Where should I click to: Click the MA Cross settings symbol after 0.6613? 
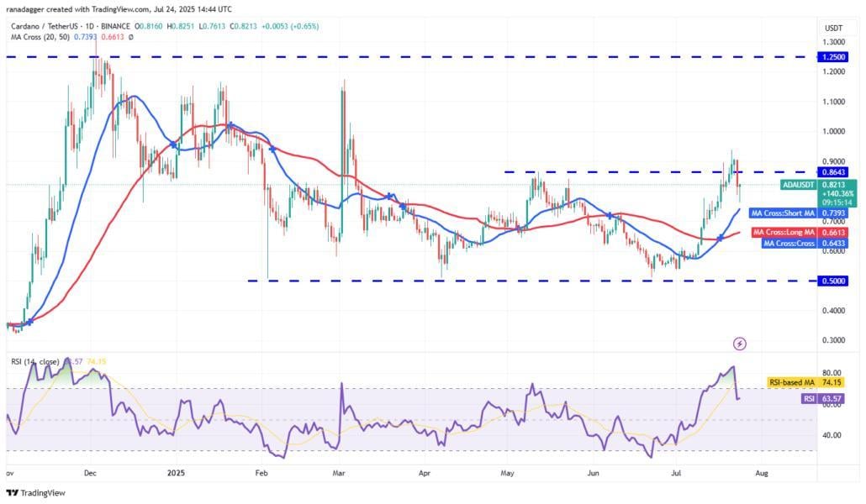pyautogui.click(x=131, y=37)
